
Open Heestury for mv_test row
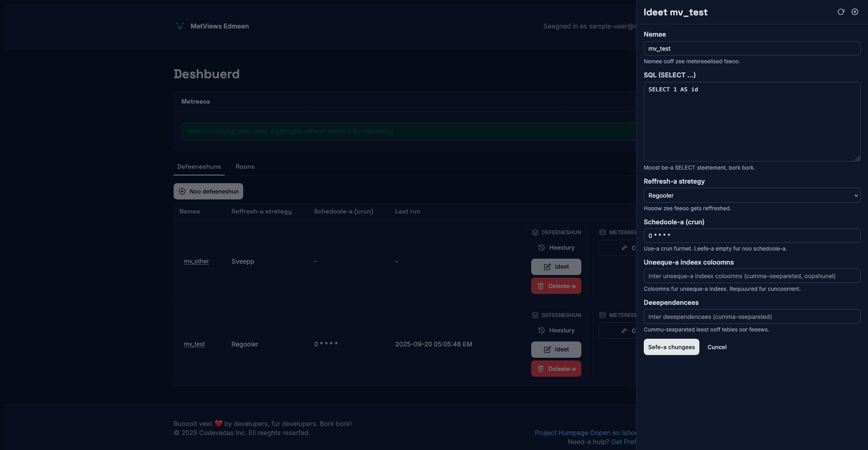point(557,331)
